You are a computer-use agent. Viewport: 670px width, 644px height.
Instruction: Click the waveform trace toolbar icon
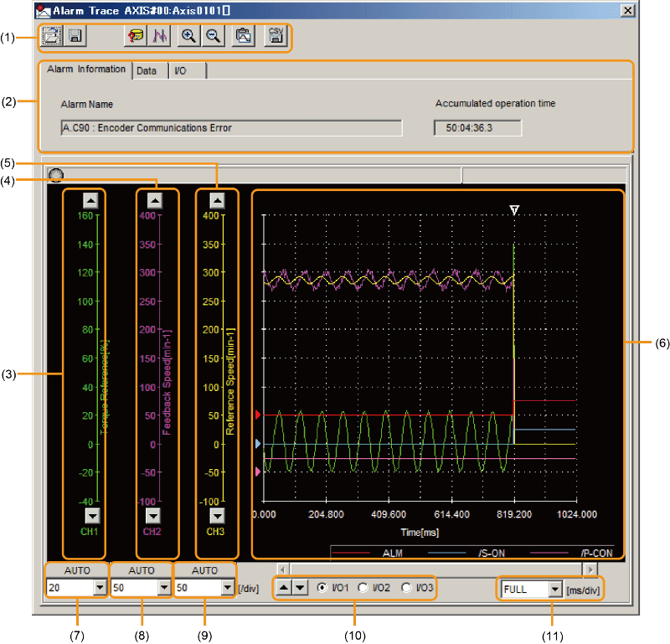159,37
